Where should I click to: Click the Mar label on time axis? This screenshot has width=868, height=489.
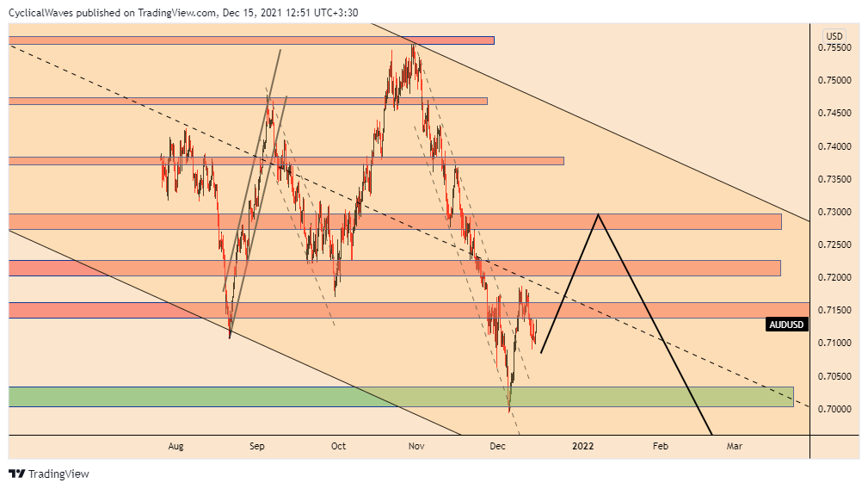click(735, 446)
